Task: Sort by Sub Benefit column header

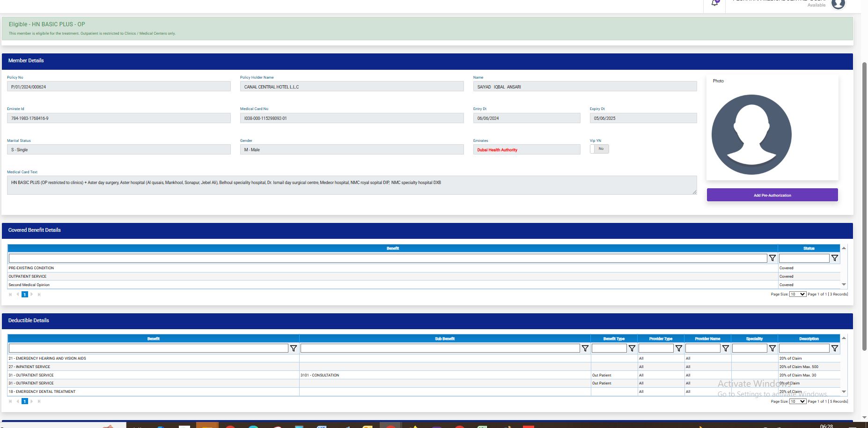Action: 444,339
